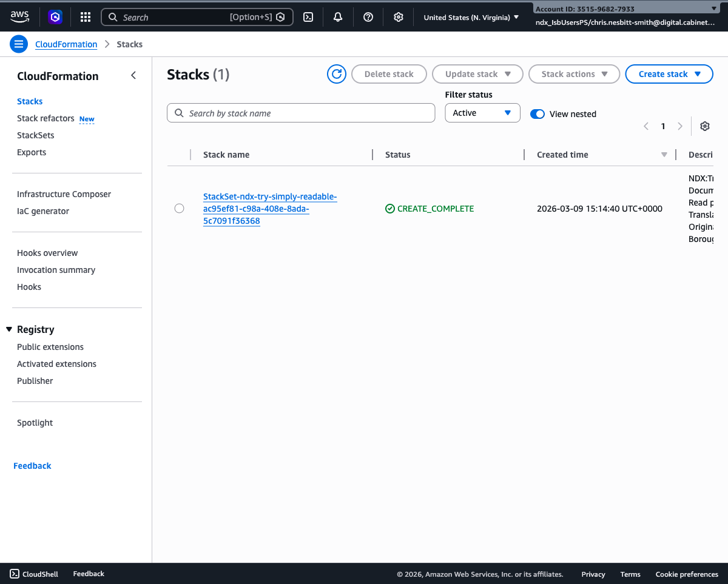Click the AWS services grid icon
The height and width of the screenshot is (584, 728).
[x=85, y=17]
